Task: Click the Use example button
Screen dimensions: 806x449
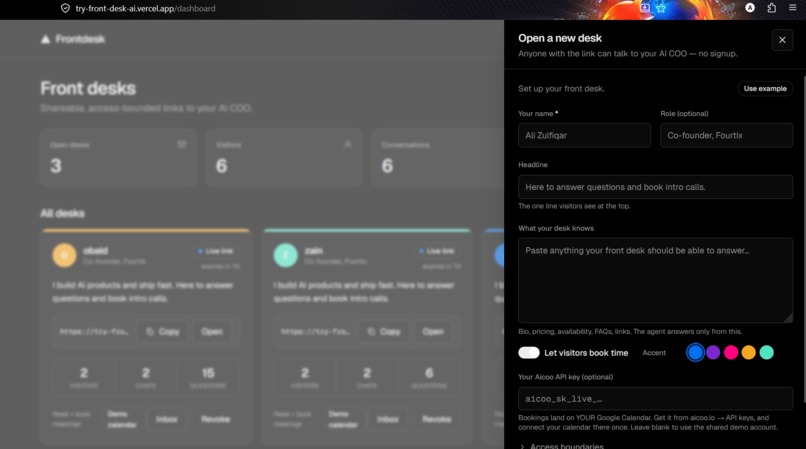Action: pos(765,88)
